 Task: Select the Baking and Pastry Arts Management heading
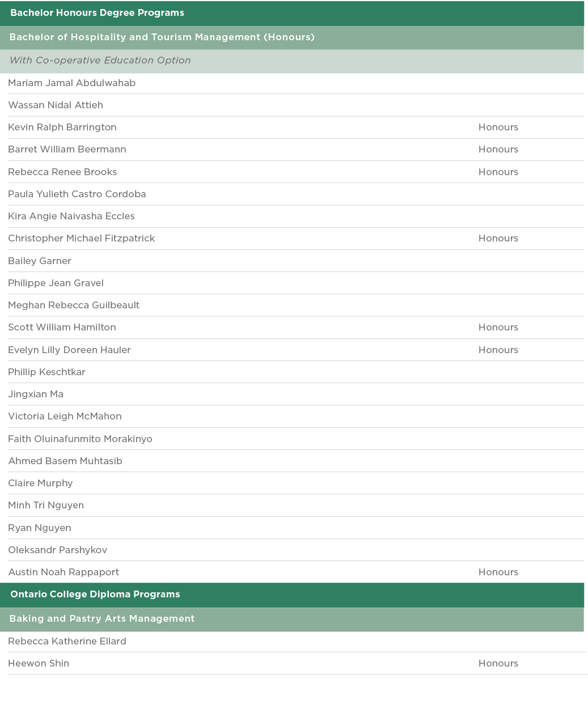[102, 619]
